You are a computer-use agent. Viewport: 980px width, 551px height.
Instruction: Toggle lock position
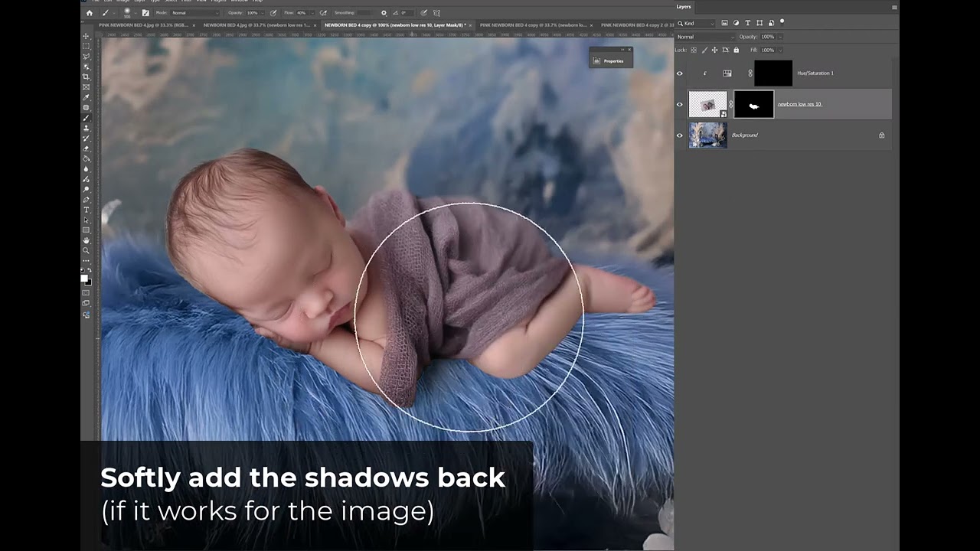[714, 50]
